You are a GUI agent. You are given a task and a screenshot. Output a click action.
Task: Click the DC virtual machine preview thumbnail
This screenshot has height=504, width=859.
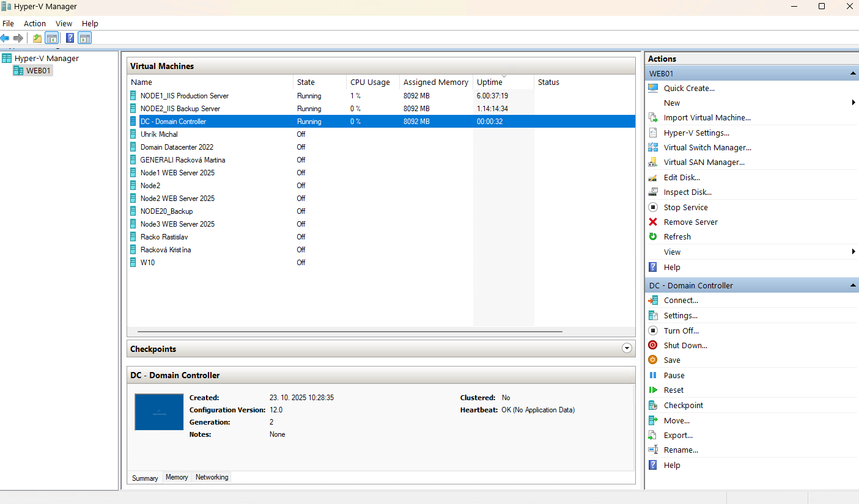click(159, 412)
